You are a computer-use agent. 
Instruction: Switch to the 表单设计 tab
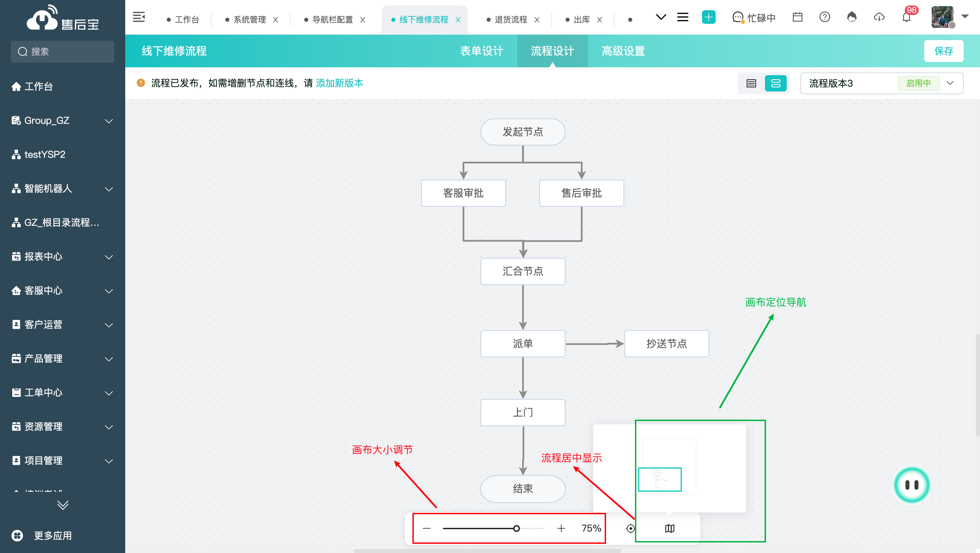pos(481,51)
